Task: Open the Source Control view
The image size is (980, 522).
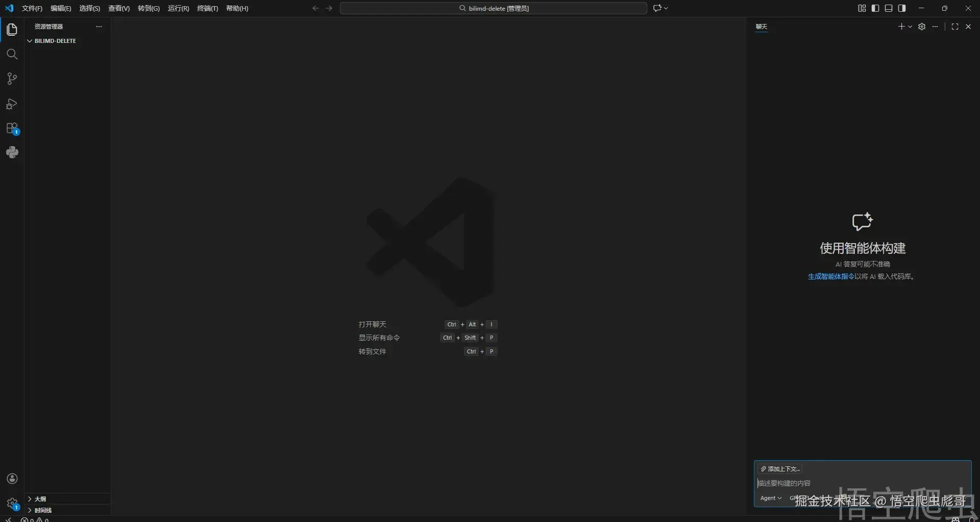Action: pyautogui.click(x=12, y=79)
